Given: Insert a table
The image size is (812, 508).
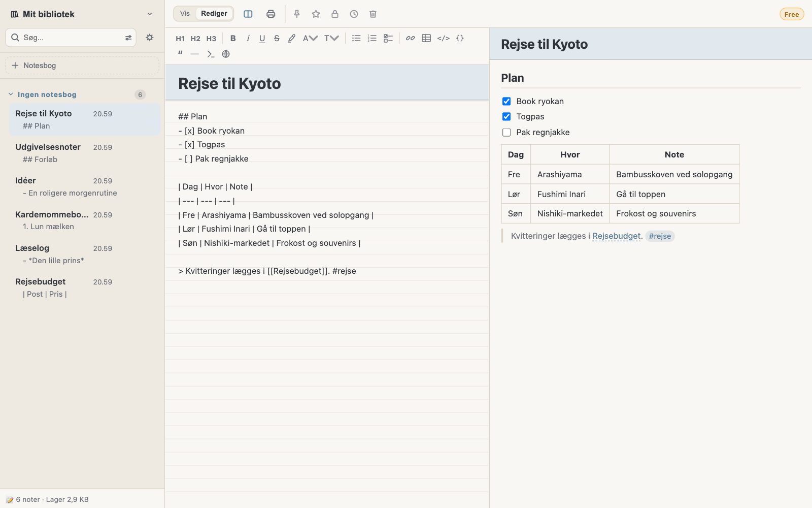Looking at the screenshot, I should click(x=426, y=38).
